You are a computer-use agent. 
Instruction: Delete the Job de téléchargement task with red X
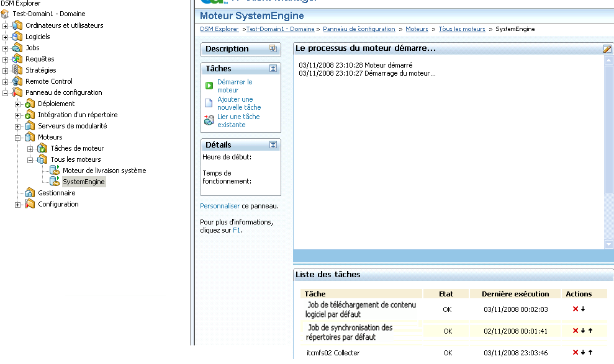576,309
